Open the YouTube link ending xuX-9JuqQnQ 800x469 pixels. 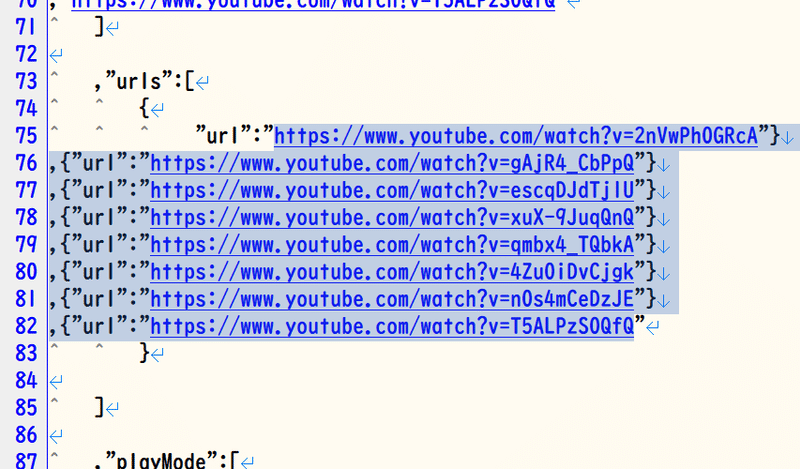(392, 218)
